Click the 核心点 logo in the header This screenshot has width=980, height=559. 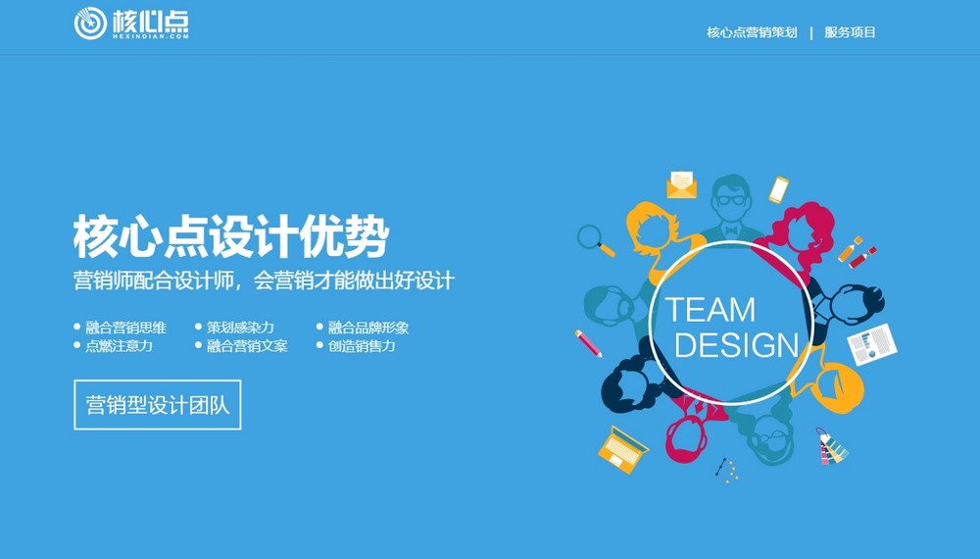(x=131, y=24)
